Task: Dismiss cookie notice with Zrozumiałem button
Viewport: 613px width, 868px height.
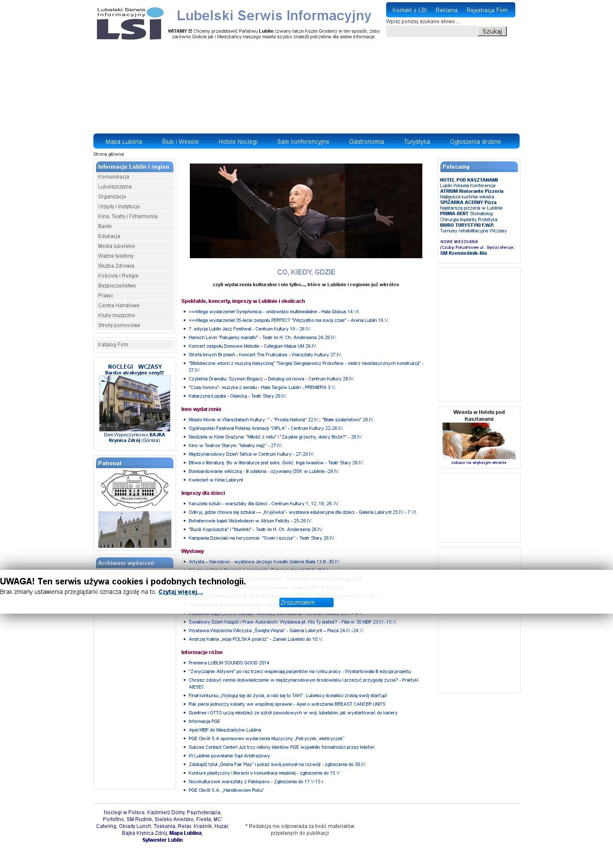Action: pos(306,602)
